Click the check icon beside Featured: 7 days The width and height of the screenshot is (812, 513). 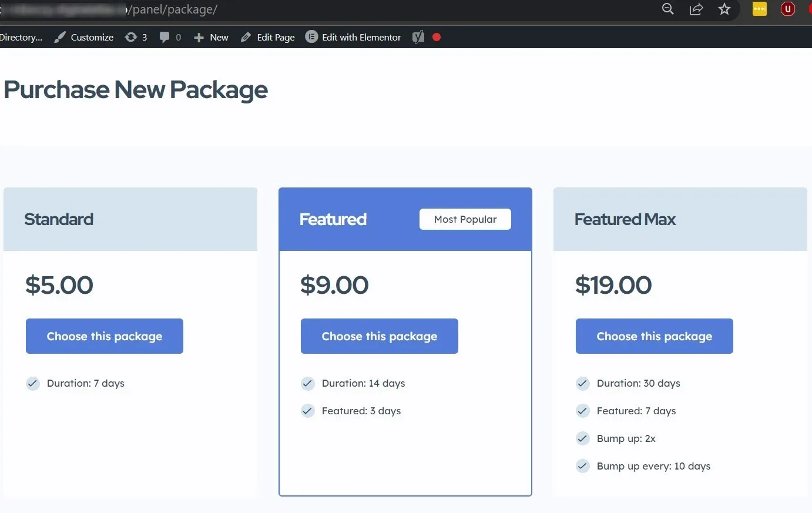tap(583, 411)
